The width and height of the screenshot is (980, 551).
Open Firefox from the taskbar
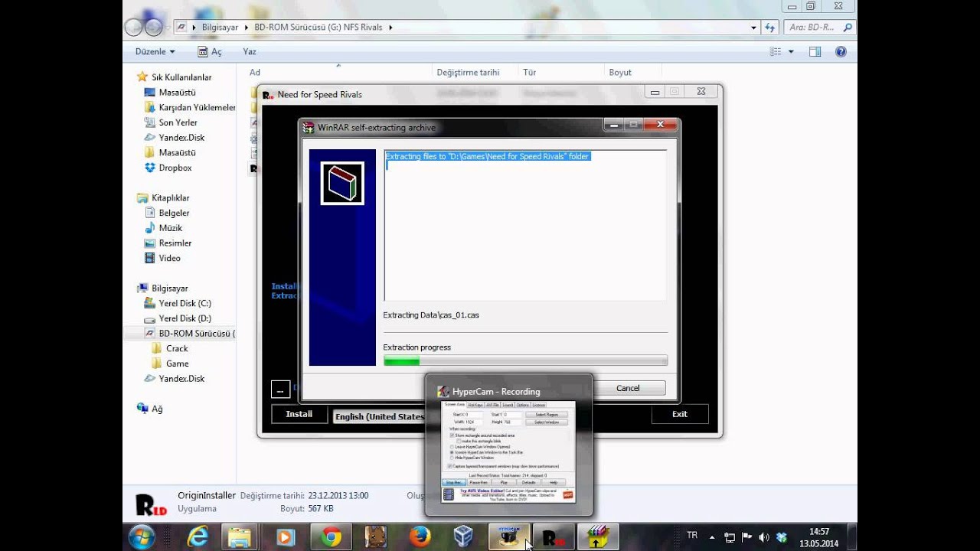click(x=420, y=537)
